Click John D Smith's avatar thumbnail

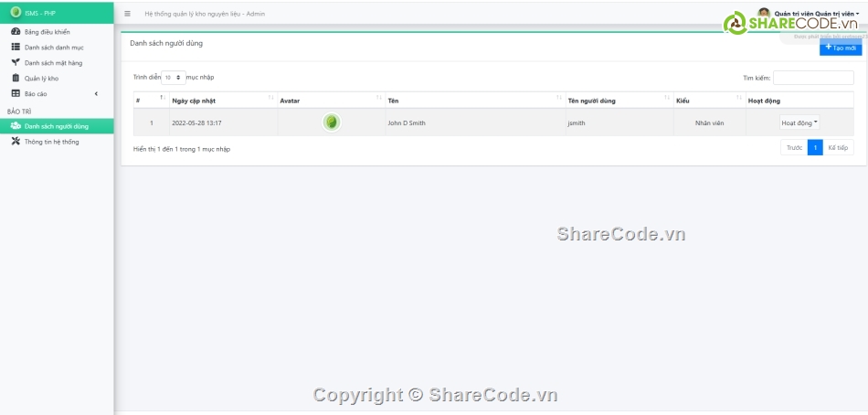tap(332, 122)
